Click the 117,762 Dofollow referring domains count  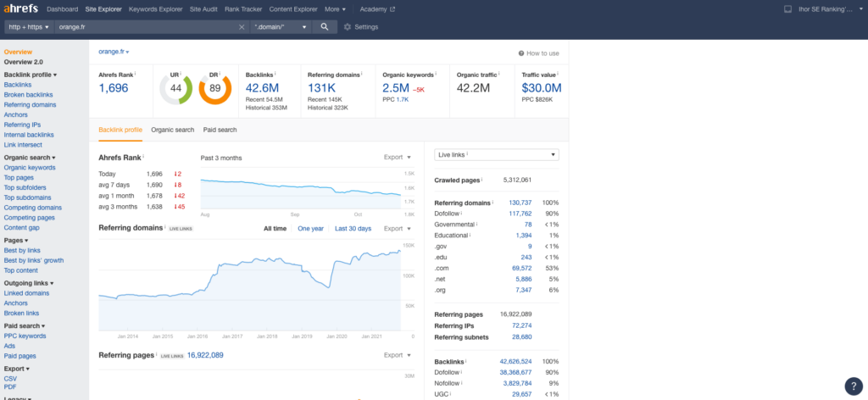(520, 214)
